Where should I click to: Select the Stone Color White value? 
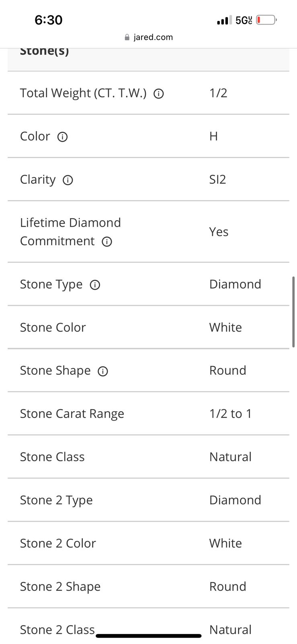[225, 327]
